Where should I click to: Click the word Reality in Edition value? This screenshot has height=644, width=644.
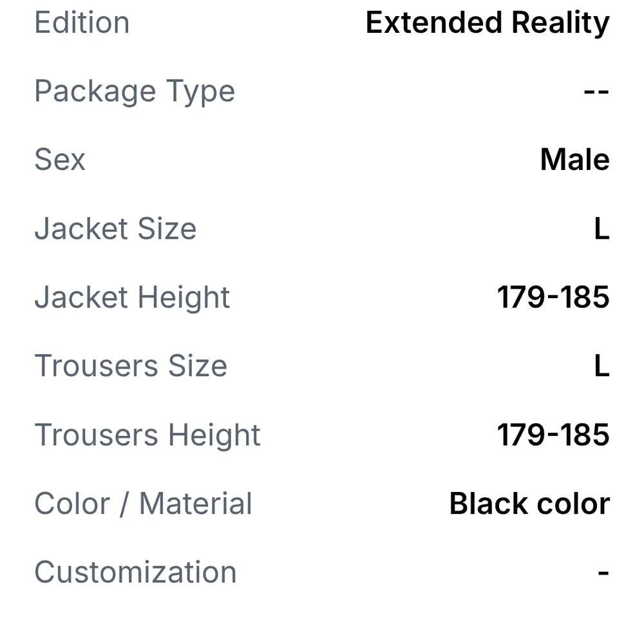point(561,23)
